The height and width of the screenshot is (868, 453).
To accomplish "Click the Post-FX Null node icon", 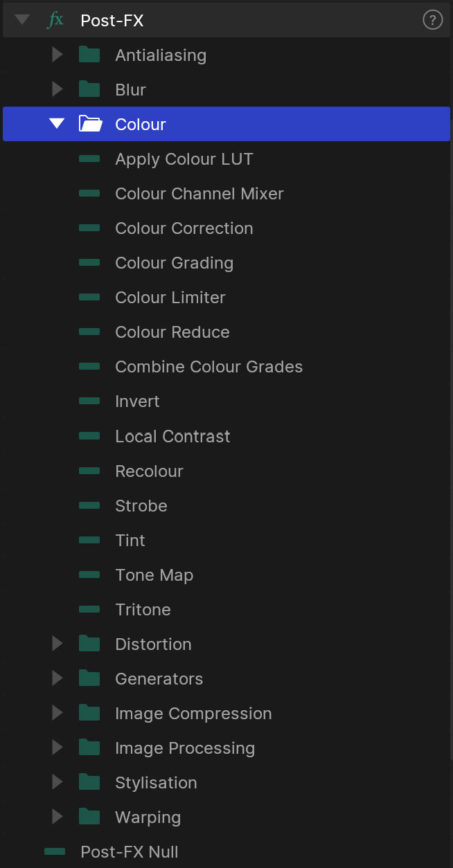I will 55,851.
